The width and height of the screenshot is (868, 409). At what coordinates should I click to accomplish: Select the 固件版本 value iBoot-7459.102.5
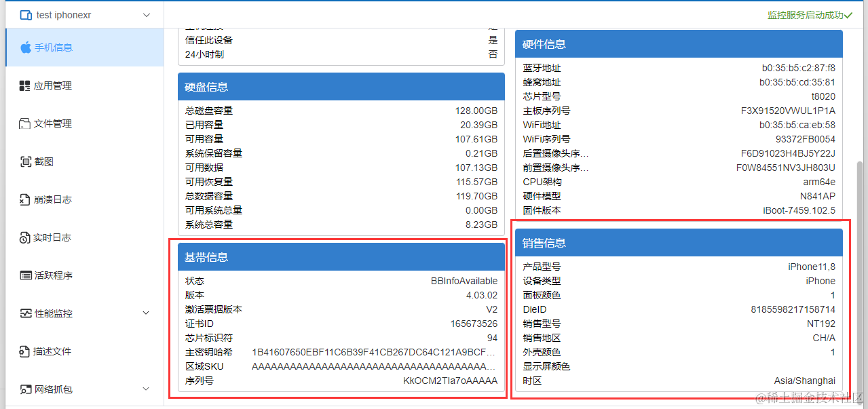click(799, 210)
